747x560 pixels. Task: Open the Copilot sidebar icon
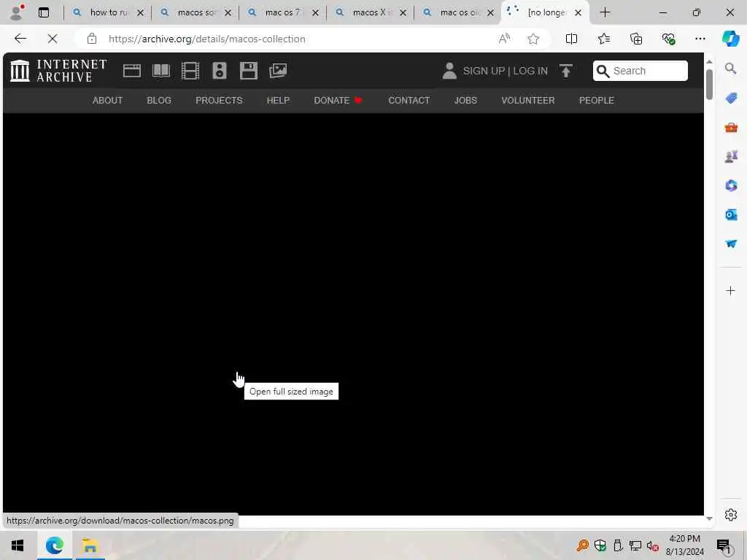(x=730, y=39)
